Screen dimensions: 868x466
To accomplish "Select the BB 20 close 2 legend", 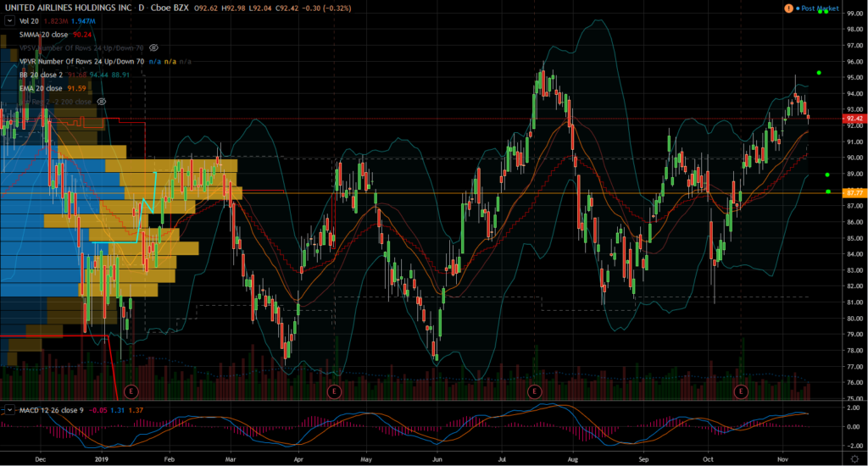I will point(41,75).
